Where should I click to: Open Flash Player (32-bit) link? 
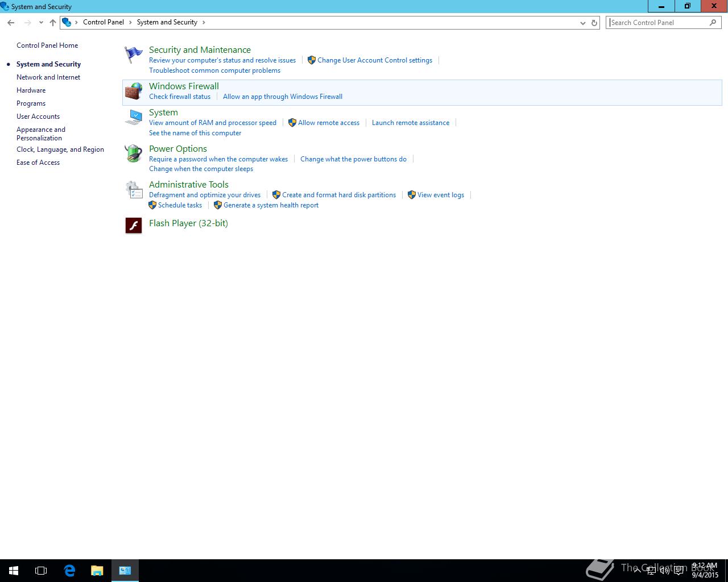point(188,223)
